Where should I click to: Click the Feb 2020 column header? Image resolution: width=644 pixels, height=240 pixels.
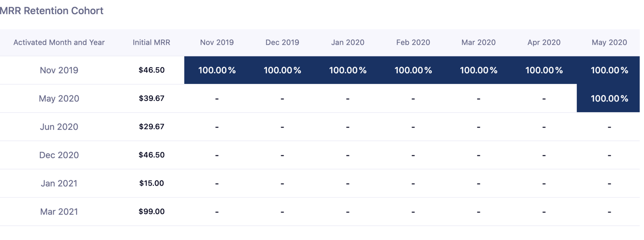pyautogui.click(x=413, y=42)
